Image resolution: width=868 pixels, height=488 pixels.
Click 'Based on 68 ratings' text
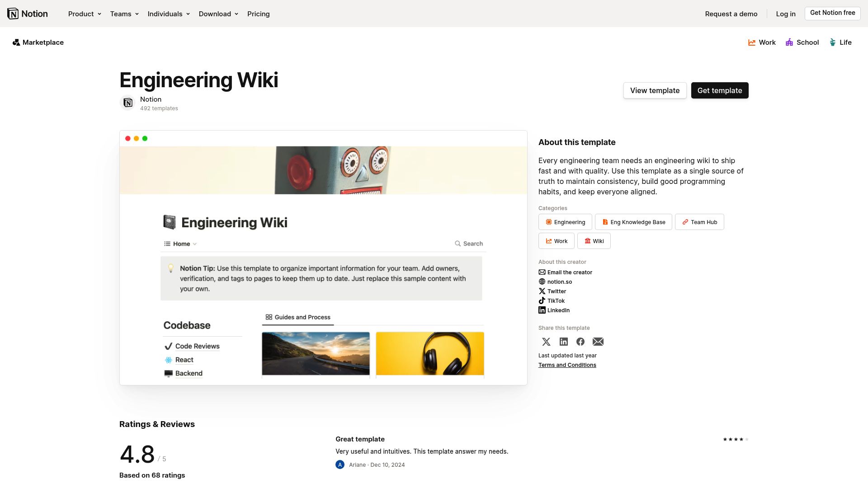point(152,475)
